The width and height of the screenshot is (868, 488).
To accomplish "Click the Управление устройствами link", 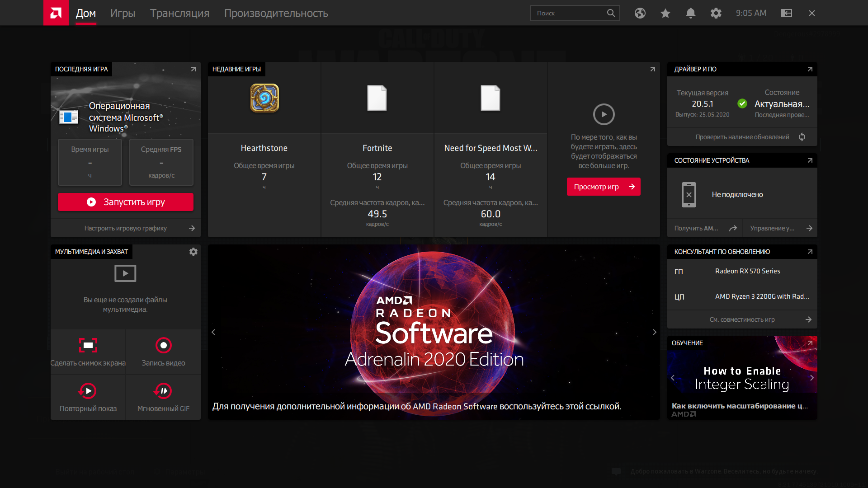I will tap(780, 228).
